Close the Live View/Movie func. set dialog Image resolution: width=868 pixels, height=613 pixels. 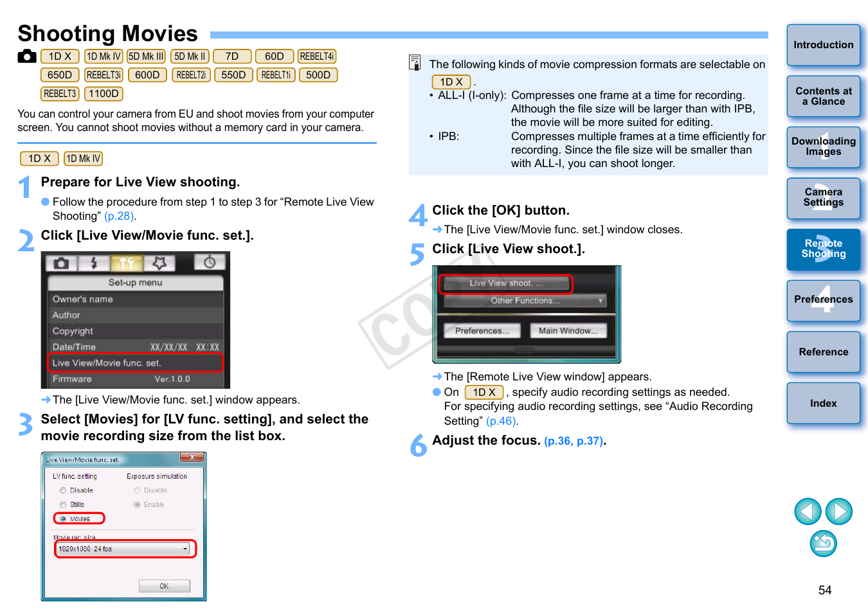point(192,458)
